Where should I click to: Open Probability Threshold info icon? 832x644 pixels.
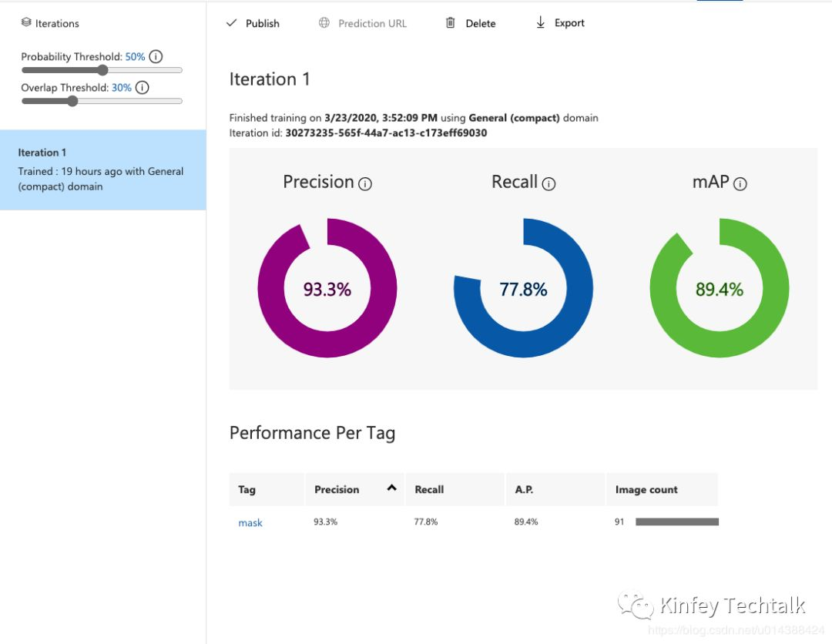pyautogui.click(x=156, y=56)
